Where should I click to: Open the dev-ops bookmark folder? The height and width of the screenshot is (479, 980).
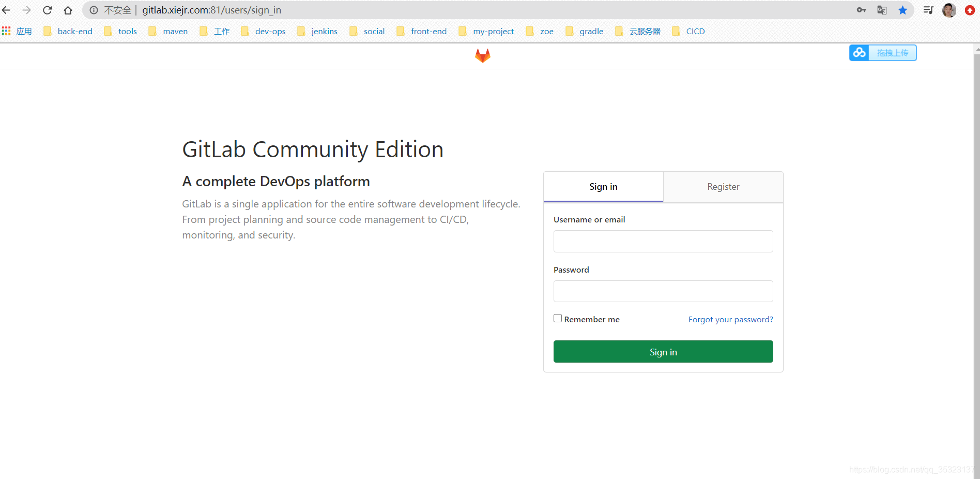click(263, 31)
